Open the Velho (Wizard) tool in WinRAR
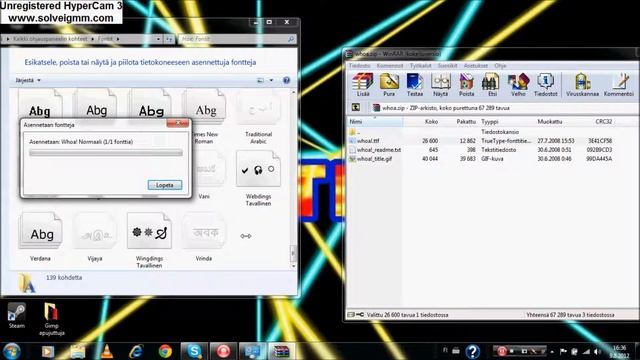The image size is (640, 360). [518, 84]
